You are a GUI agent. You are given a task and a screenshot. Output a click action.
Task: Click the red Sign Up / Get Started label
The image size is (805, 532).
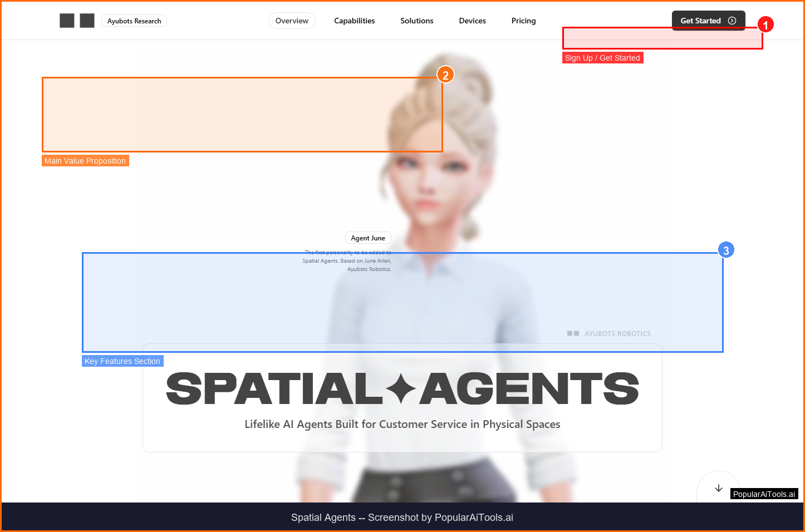[602, 58]
